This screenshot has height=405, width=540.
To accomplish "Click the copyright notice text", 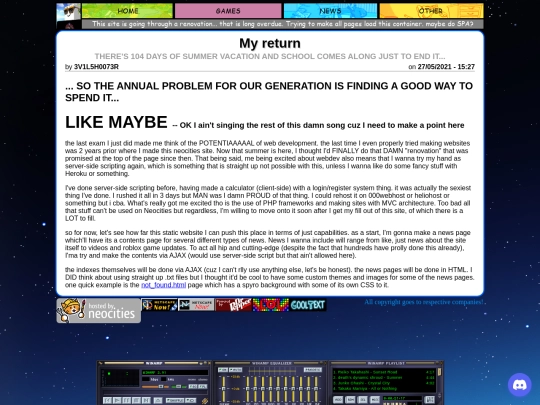I will coord(424,302).
